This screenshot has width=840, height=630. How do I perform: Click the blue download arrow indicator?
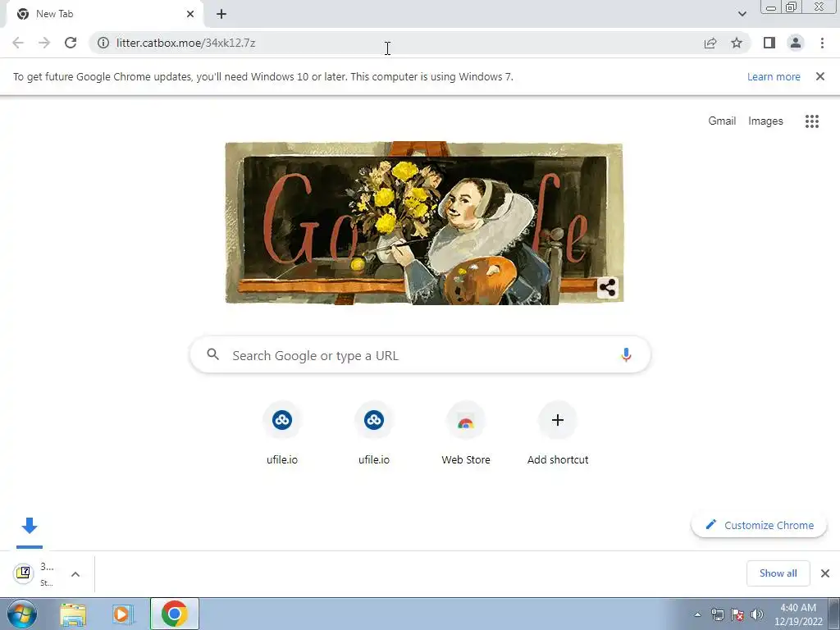[x=30, y=526]
